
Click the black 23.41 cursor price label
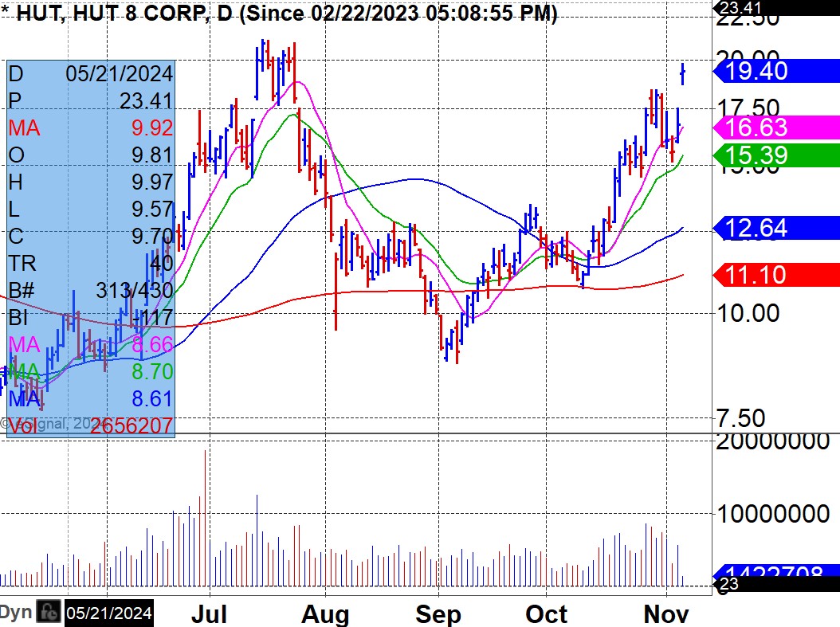[x=777, y=7]
